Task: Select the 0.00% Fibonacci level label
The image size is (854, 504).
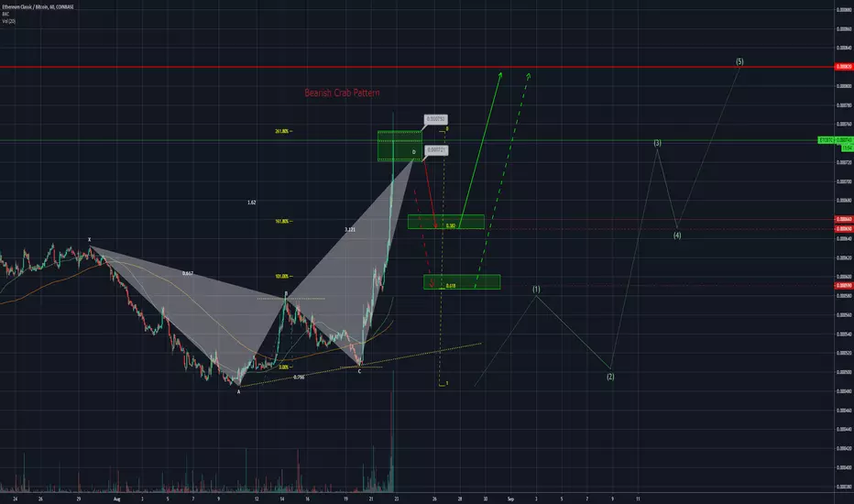Action: pyautogui.click(x=284, y=367)
